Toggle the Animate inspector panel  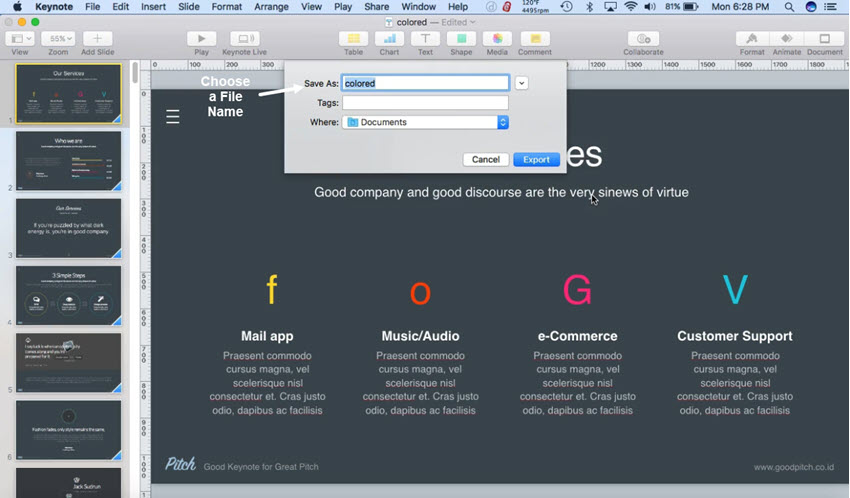pos(787,38)
